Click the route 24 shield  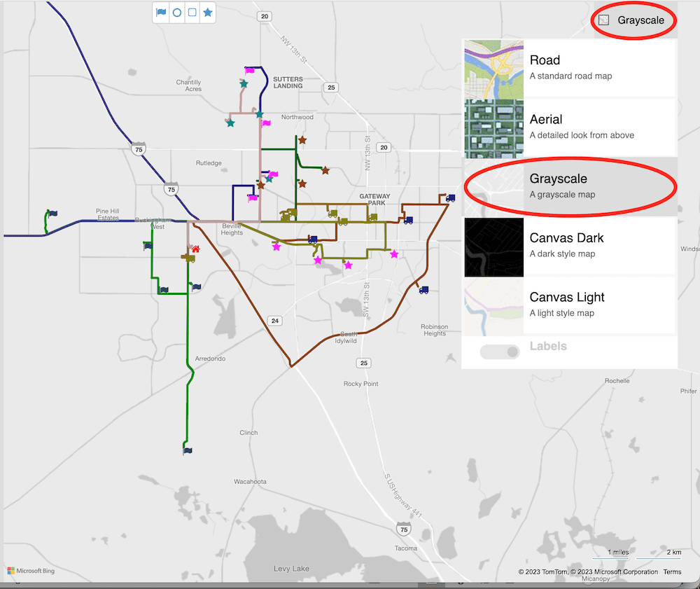pos(275,321)
